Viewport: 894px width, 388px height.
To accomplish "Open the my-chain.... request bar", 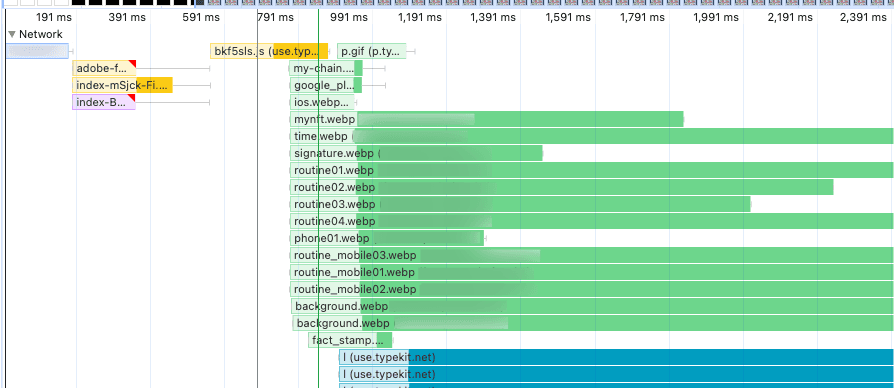I will (326, 68).
